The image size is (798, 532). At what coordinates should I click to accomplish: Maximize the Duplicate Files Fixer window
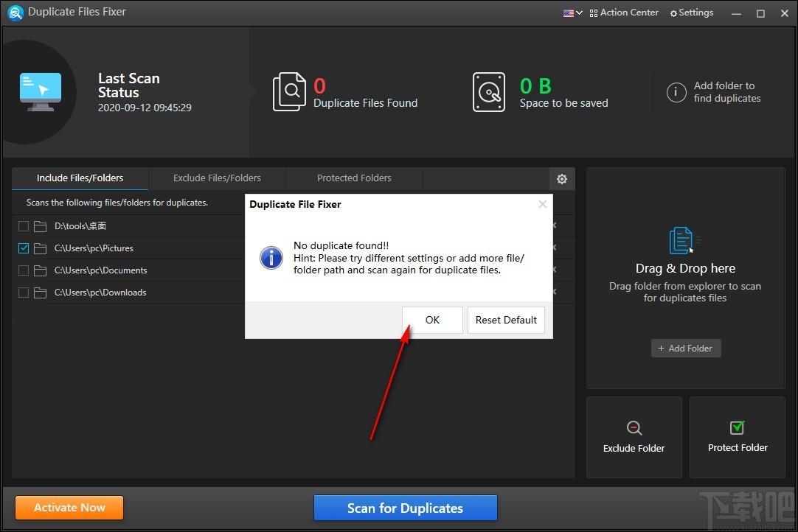click(760, 14)
